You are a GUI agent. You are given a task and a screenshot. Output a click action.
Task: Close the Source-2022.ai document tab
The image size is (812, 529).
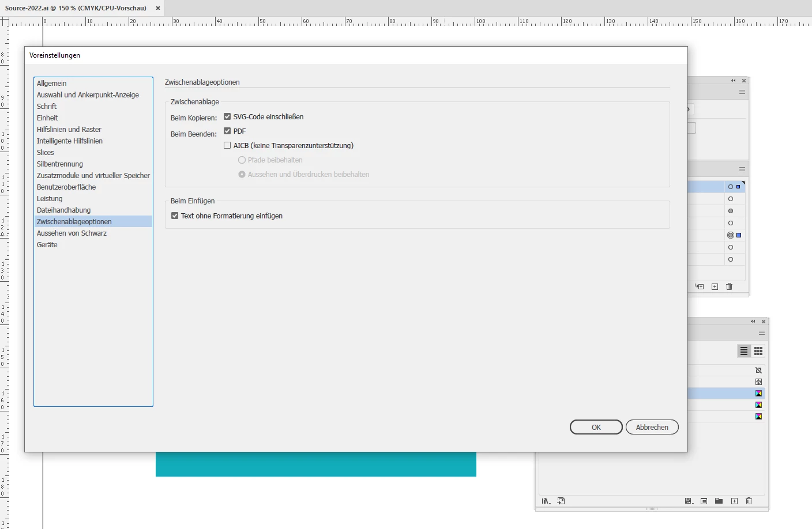click(x=158, y=8)
